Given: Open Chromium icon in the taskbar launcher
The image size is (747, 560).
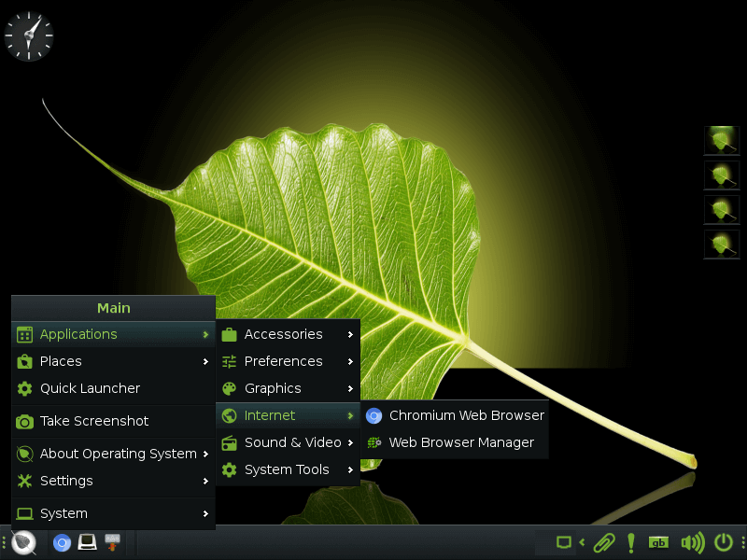Looking at the screenshot, I should click(x=62, y=543).
